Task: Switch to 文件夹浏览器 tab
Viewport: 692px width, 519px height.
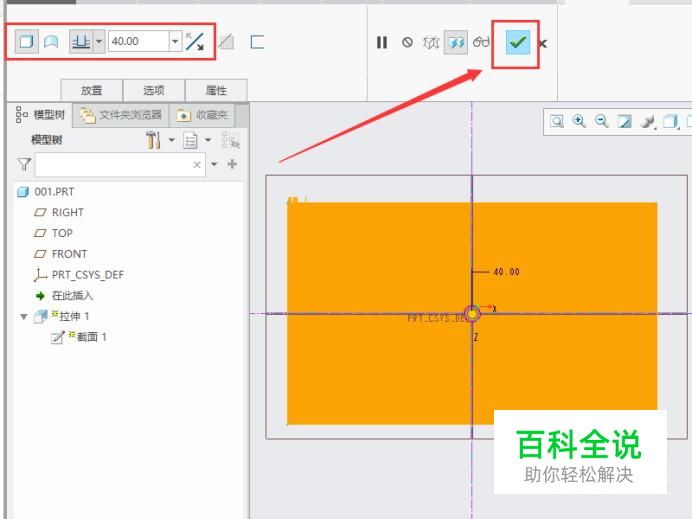Action: pos(121,115)
